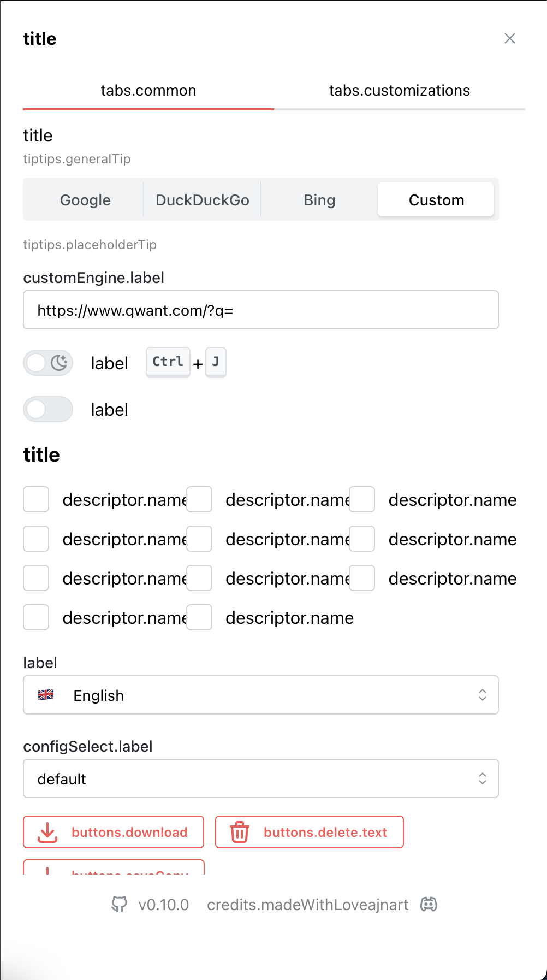Enable the dark mode toggle switch
The image size is (547, 980).
click(x=48, y=363)
